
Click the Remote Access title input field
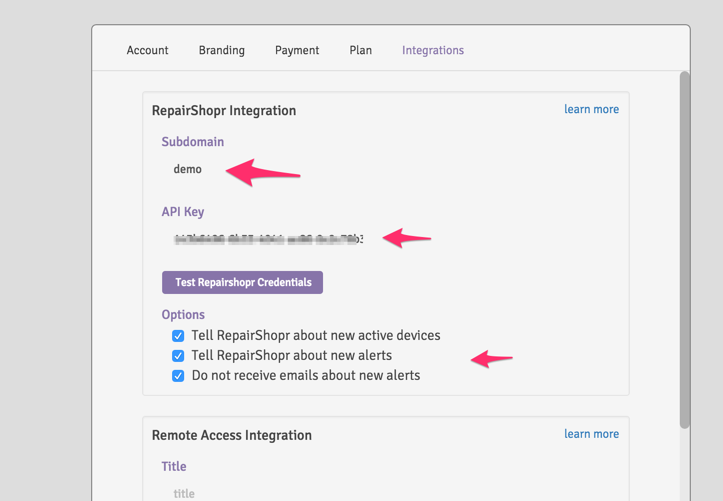tap(184, 494)
